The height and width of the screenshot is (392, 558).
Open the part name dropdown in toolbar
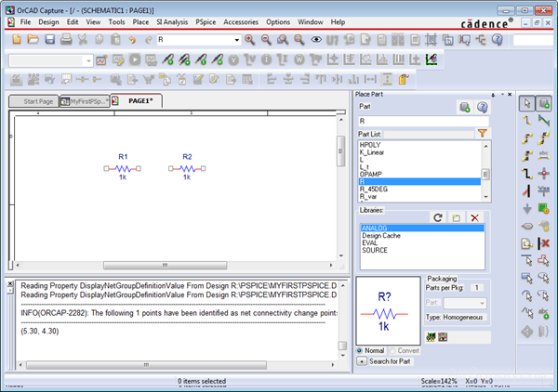pyautogui.click(x=236, y=40)
